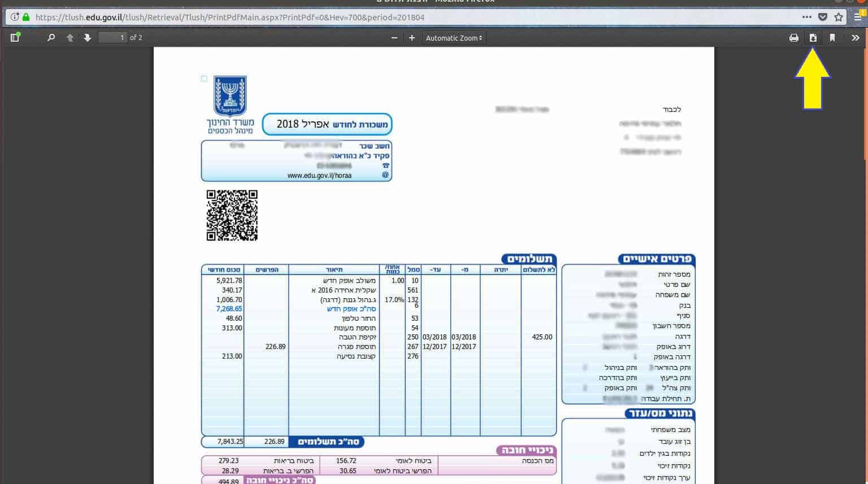Zoom out with the minus button
The height and width of the screenshot is (484, 868).
[x=394, y=38]
